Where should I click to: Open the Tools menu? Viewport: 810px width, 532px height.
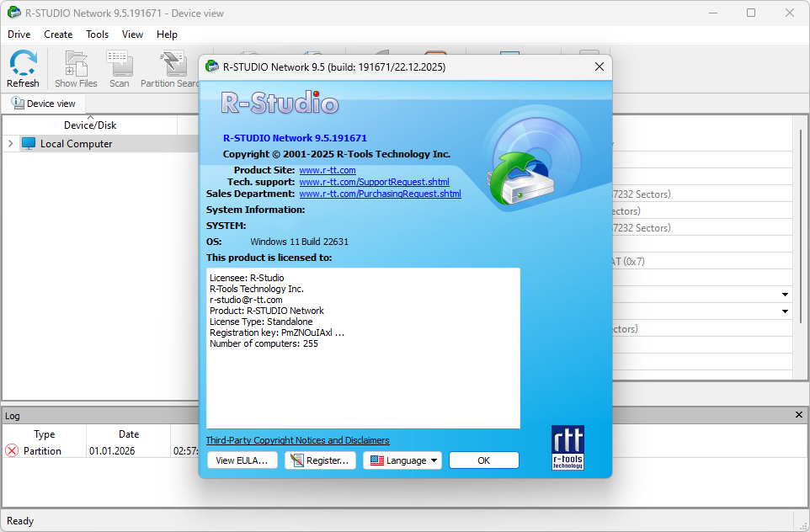click(x=97, y=35)
